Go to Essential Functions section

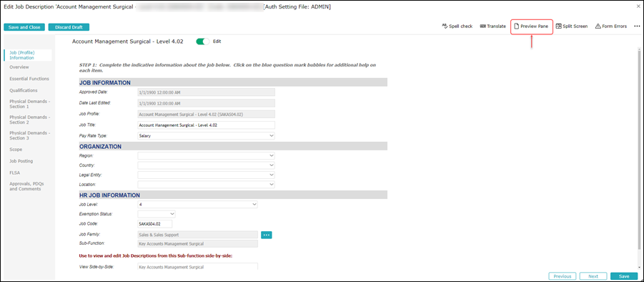coord(29,79)
